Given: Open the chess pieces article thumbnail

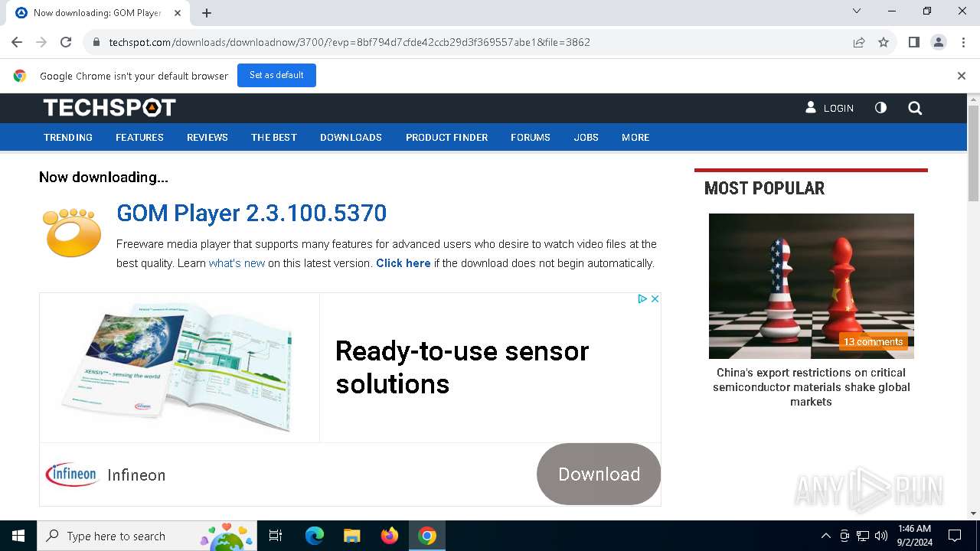Looking at the screenshot, I should click(812, 286).
